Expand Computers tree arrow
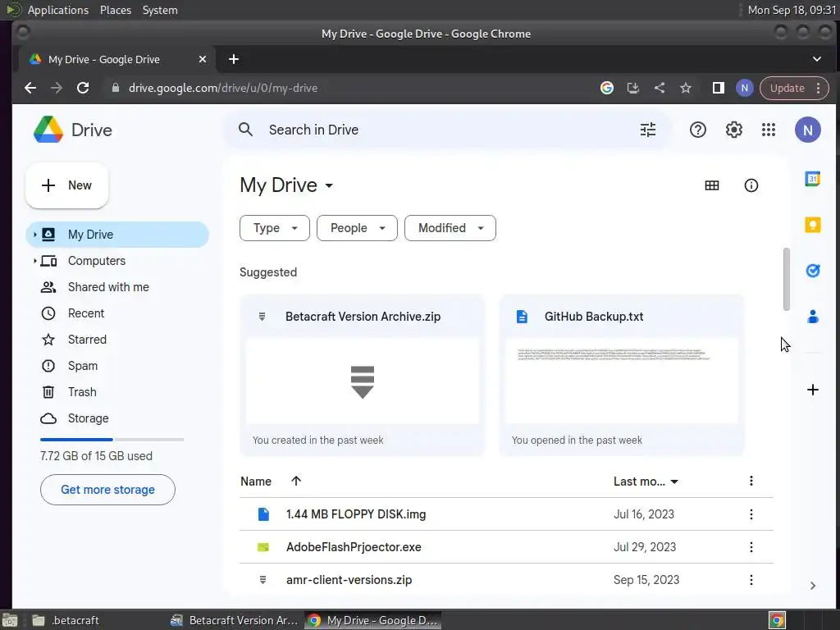The image size is (840, 630). point(34,261)
